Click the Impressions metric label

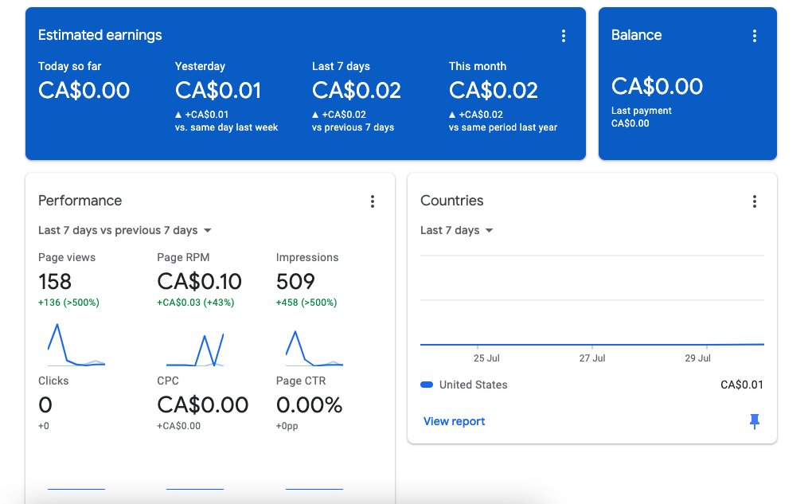tap(307, 257)
